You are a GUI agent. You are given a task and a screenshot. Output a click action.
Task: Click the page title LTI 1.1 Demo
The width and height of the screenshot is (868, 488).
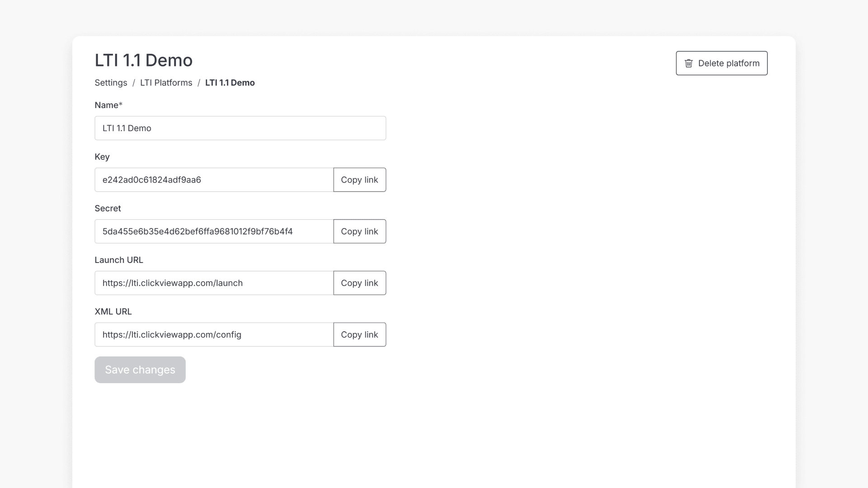pos(143,60)
